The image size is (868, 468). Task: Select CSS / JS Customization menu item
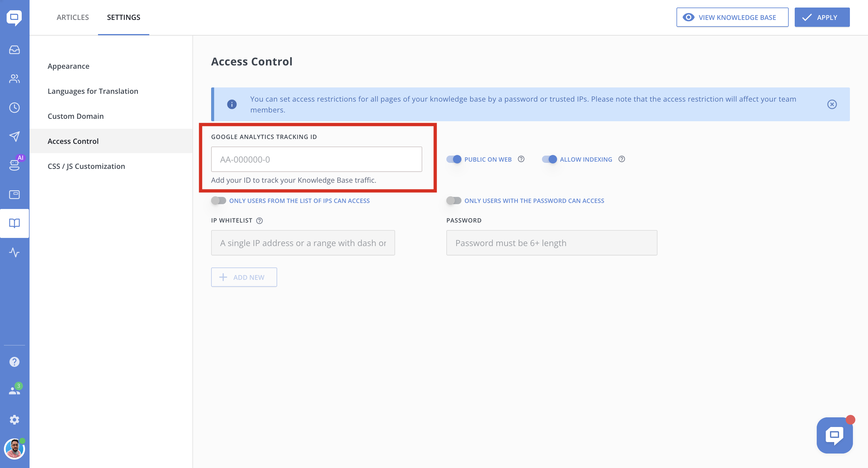click(x=86, y=166)
